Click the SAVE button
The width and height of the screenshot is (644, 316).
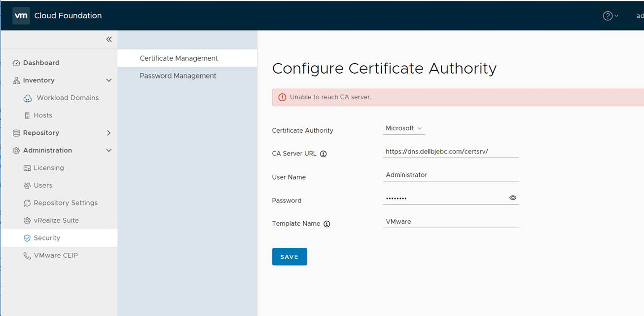[289, 257]
